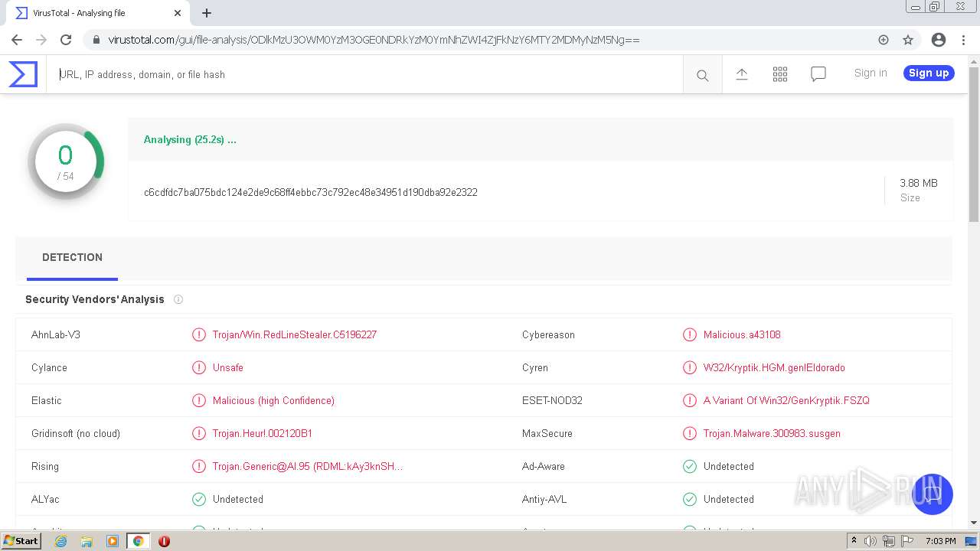This screenshot has width=980, height=551.
Task: Click AhnLab-V3 malicious alert icon
Action: pyautogui.click(x=199, y=334)
